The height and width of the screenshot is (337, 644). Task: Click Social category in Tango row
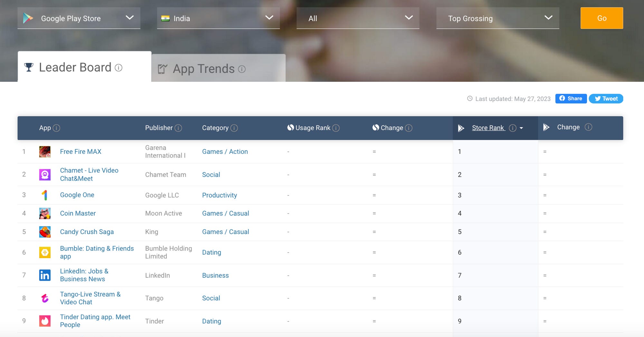[x=211, y=298]
